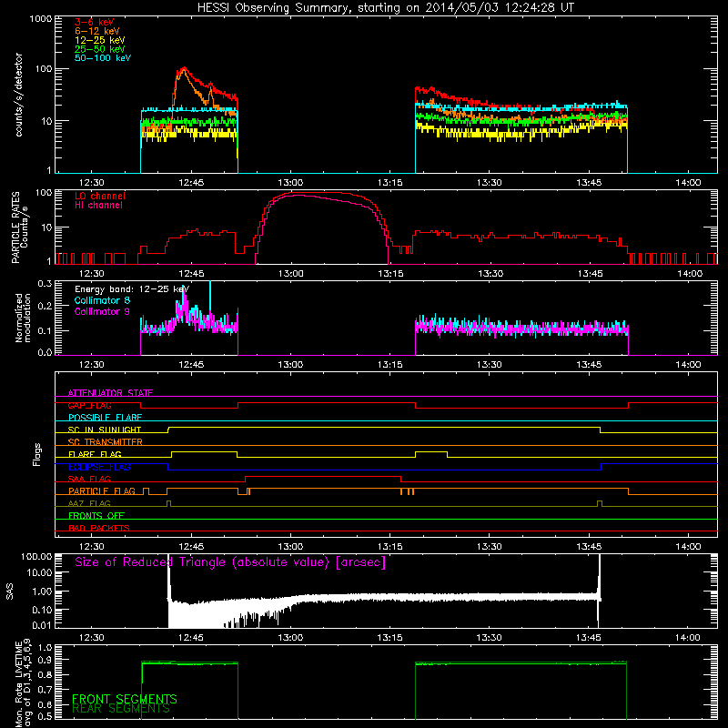Click 14:00 time label under count-rate panel
The height and width of the screenshot is (728, 728).
coord(688,183)
